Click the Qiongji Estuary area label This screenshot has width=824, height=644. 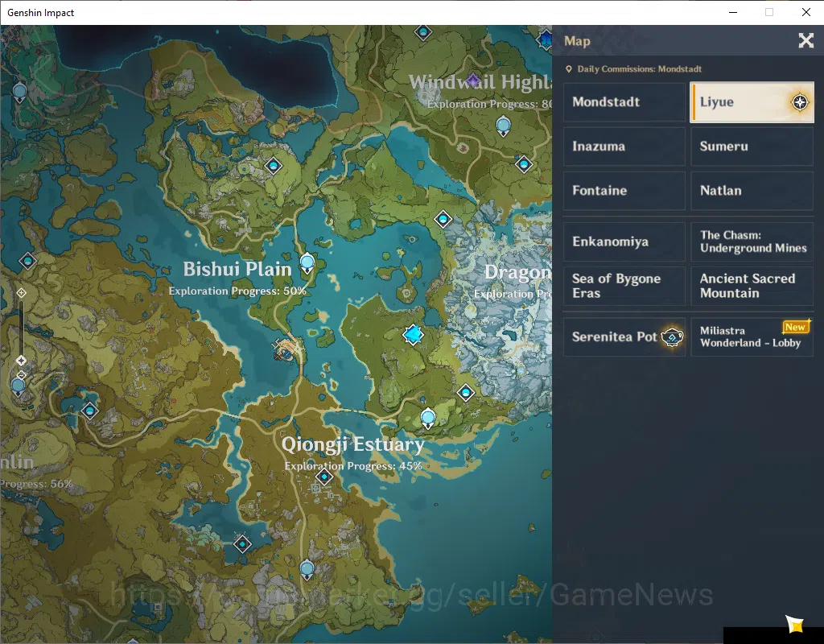tap(352, 444)
